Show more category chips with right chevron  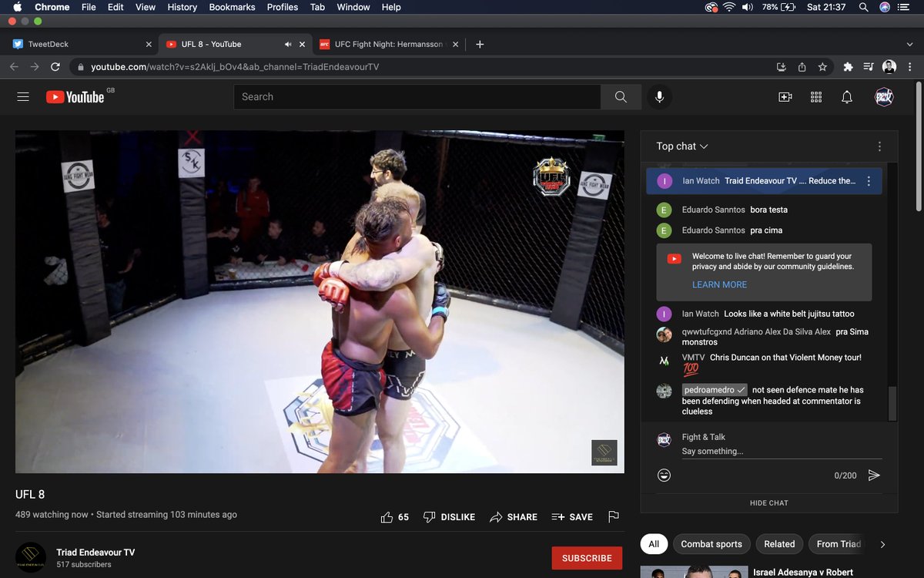pyautogui.click(x=882, y=544)
